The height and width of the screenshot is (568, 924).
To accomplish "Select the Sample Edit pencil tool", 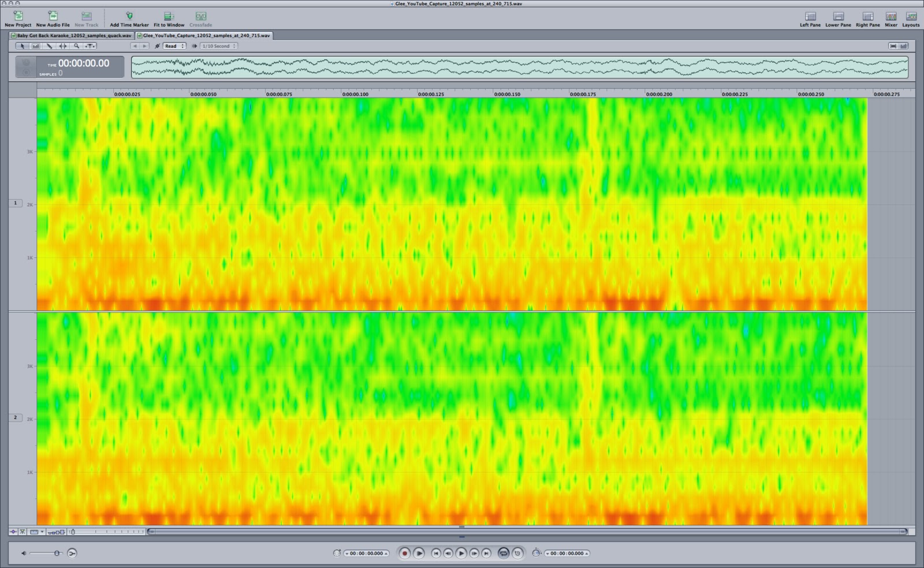I will pos(49,46).
